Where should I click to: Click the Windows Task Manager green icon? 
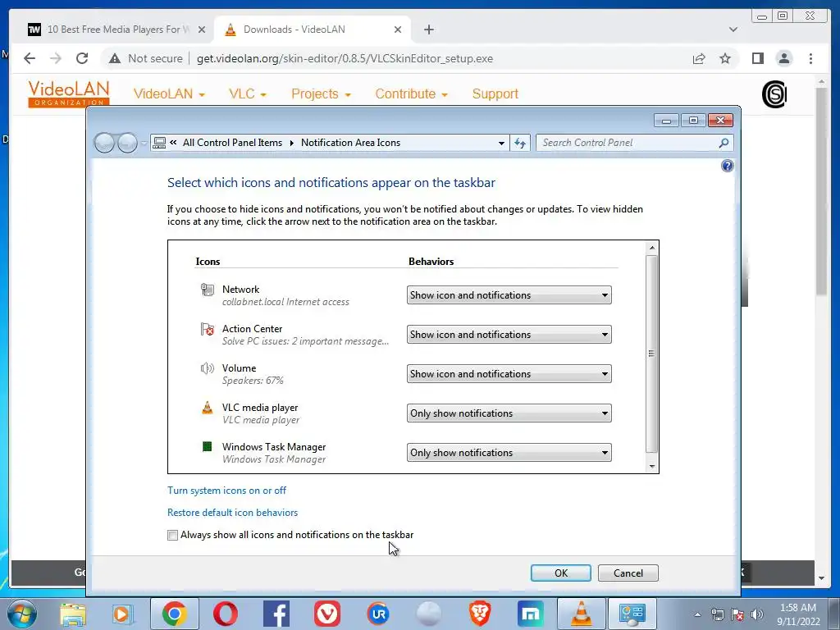pyautogui.click(x=208, y=446)
